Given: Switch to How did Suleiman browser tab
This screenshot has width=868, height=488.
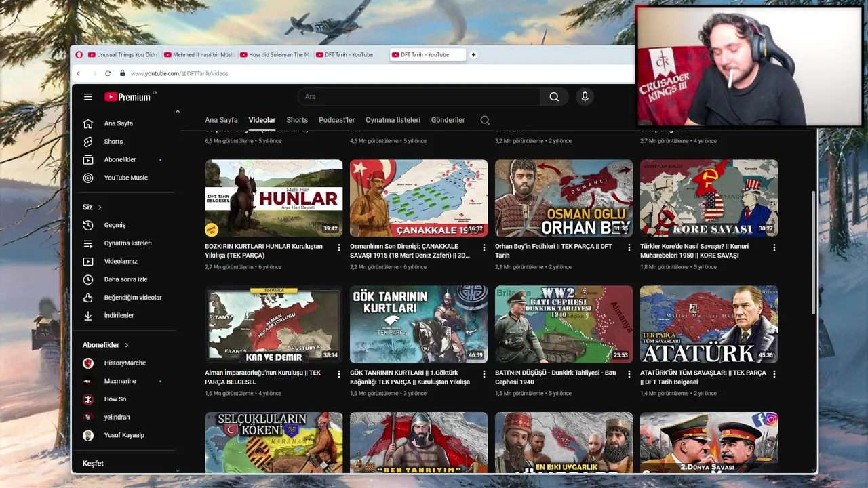Looking at the screenshot, I should point(276,55).
